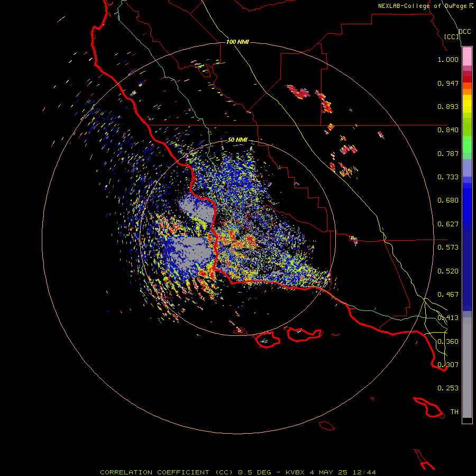This screenshot has width=476, height=476.
Task: Click the pink segment of the color bar
Action: click(467, 57)
